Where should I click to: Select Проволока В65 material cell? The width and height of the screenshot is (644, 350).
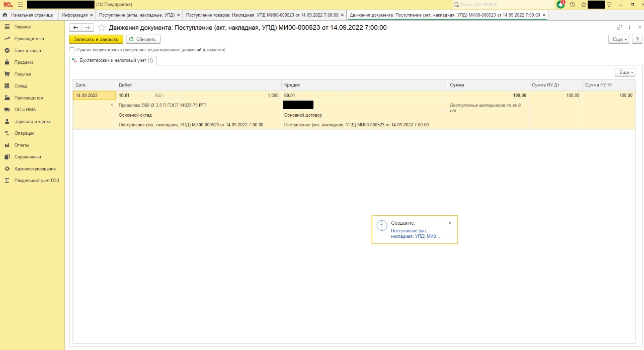[x=199, y=105]
